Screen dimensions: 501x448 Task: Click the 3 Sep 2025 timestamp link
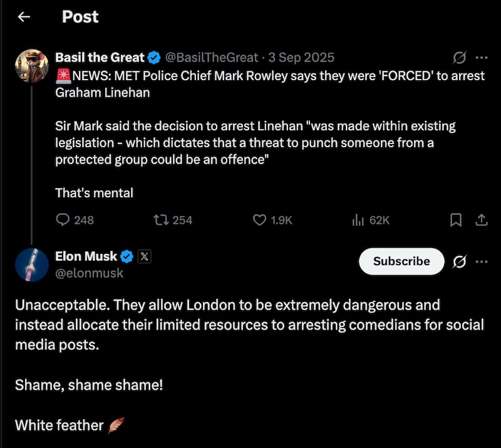point(301,57)
